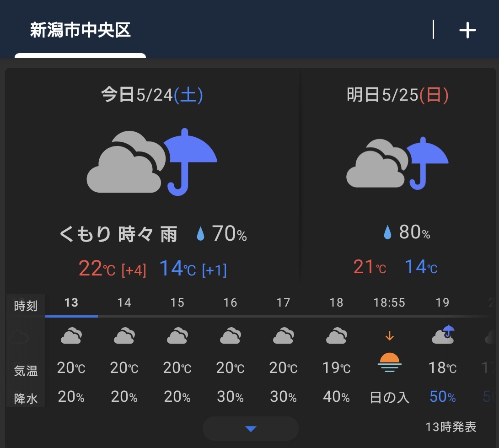Tap today's 70% raindrop precipitation icon

[200, 233]
